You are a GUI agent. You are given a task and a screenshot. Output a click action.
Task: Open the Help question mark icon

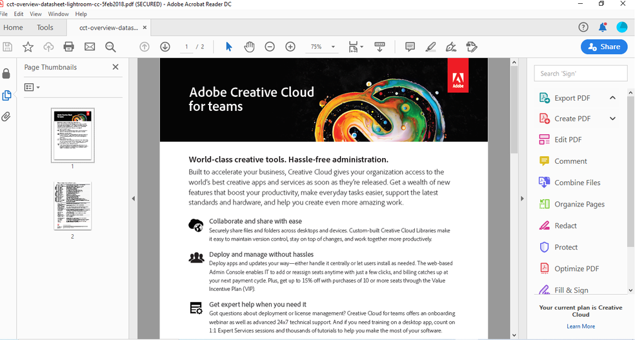tap(583, 27)
